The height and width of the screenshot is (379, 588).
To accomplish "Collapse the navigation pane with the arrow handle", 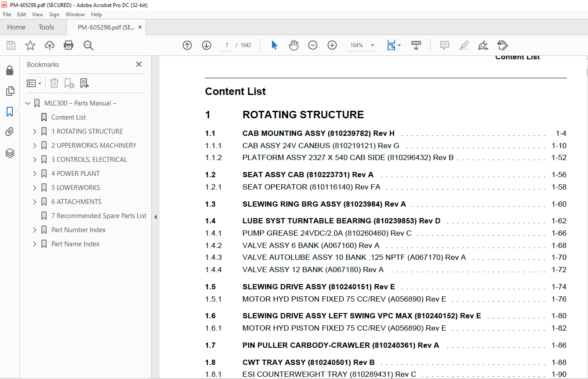I will (x=155, y=217).
